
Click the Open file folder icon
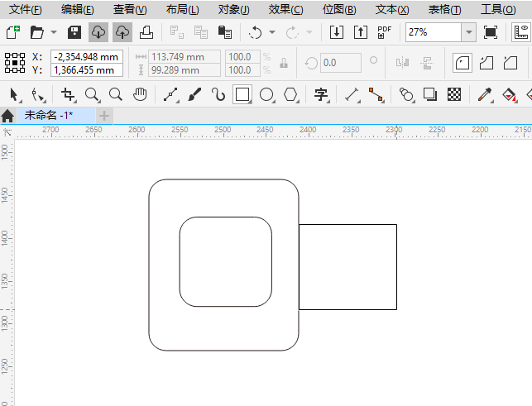(36, 32)
